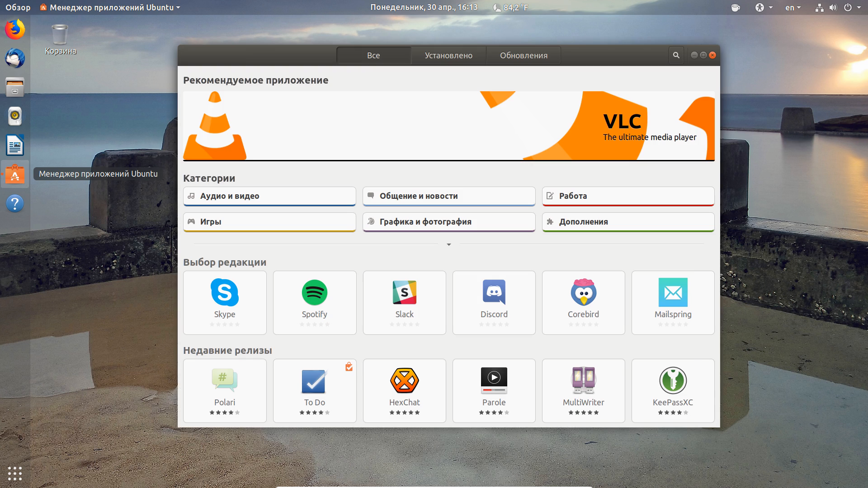Open the Polari app tile
Screen dimensions: 868x488
point(225,391)
